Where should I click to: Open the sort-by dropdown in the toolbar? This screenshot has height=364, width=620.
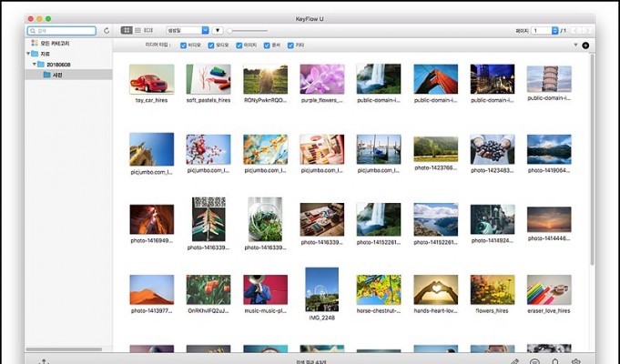tap(188, 30)
